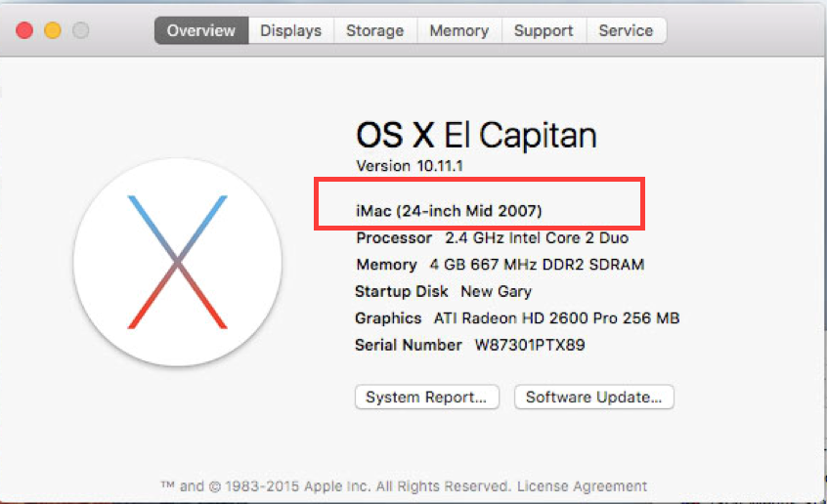The height and width of the screenshot is (504, 827).
Task: Click the grey disabled zoom button
Action: (x=80, y=30)
